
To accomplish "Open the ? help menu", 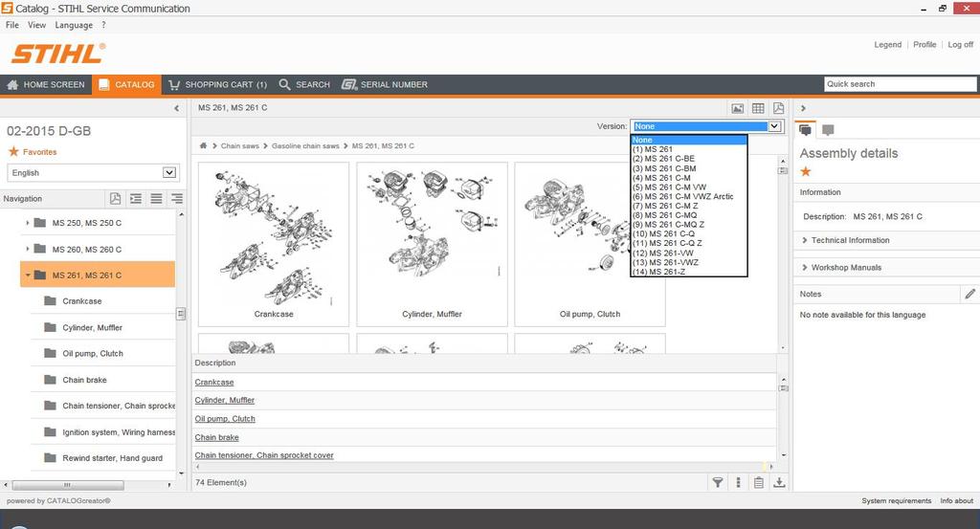I will tap(103, 25).
